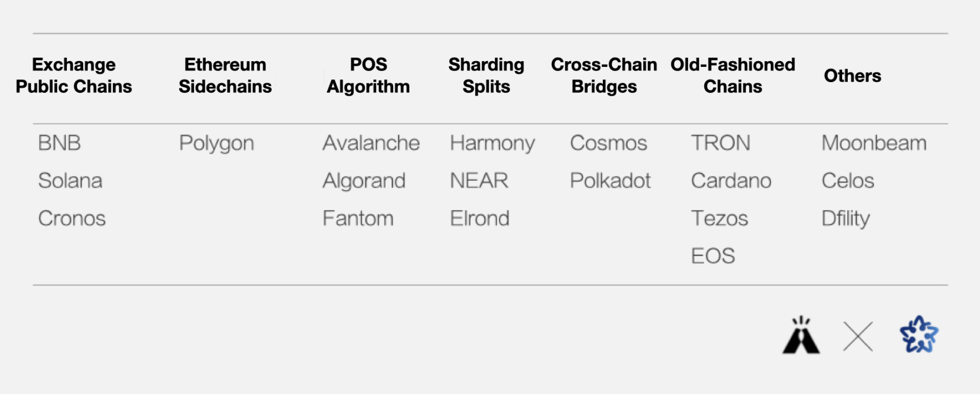Viewport: 980px width, 394px height.
Task: Click the EOS entry
Action: click(x=713, y=256)
